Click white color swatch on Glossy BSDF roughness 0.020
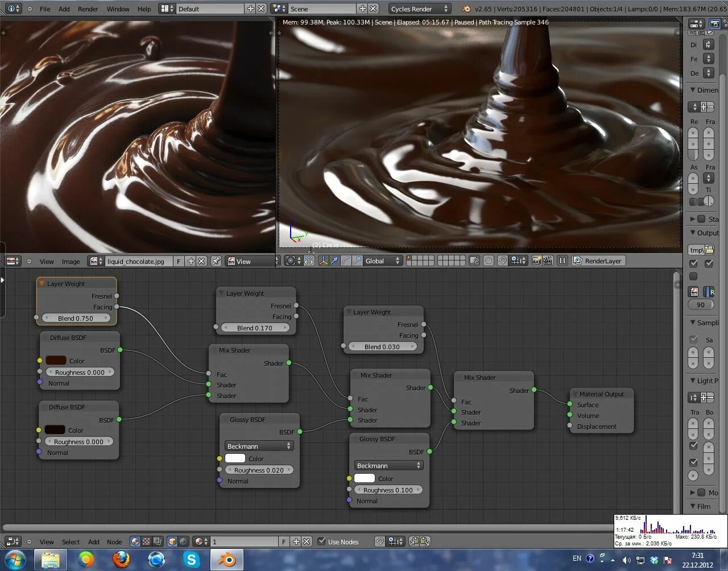 [x=235, y=458]
